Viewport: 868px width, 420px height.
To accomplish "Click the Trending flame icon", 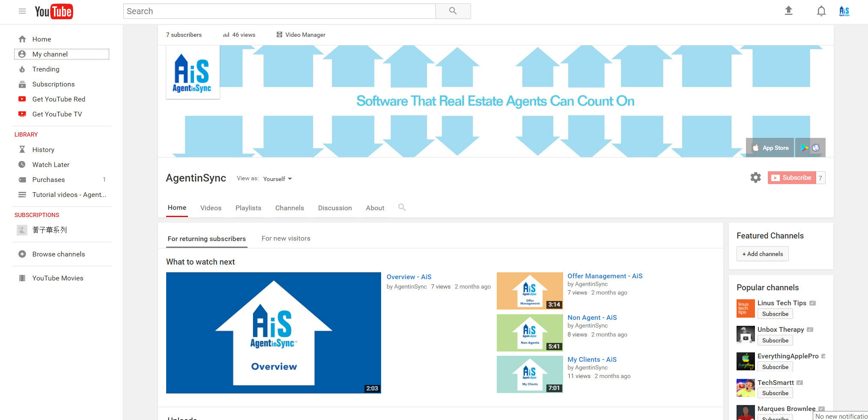I will pos(22,69).
